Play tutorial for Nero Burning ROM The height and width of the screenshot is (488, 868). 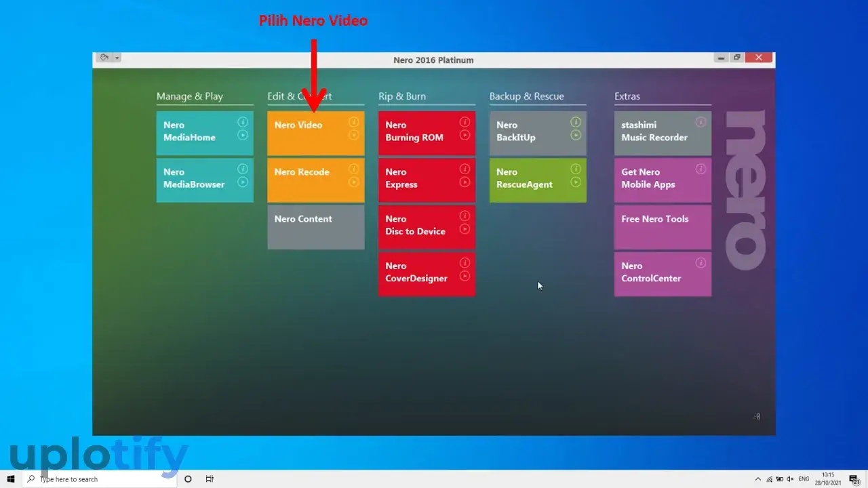pos(465,135)
